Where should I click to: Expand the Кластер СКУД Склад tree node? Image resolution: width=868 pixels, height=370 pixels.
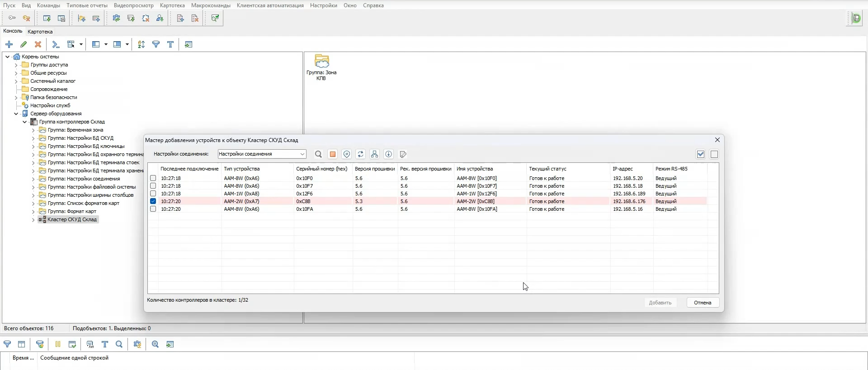tap(33, 220)
